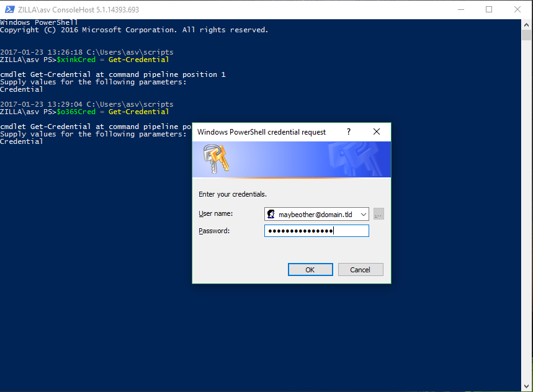This screenshot has width=533, height=392.
Task: Minimize the PowerShell console window
Action: tap(461, 9)
